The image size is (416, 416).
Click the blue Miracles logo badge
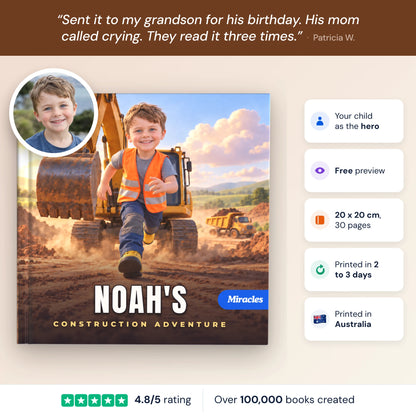(x=243, y=299)
